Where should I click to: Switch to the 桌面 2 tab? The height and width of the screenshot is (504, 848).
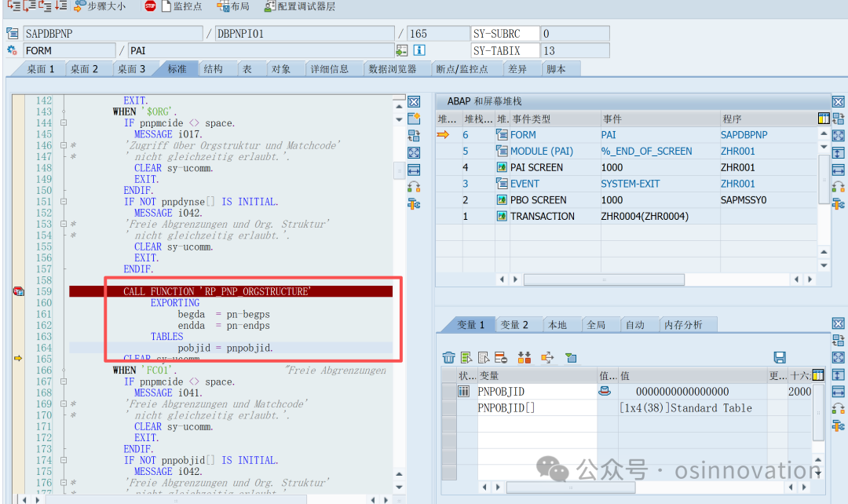84,68
